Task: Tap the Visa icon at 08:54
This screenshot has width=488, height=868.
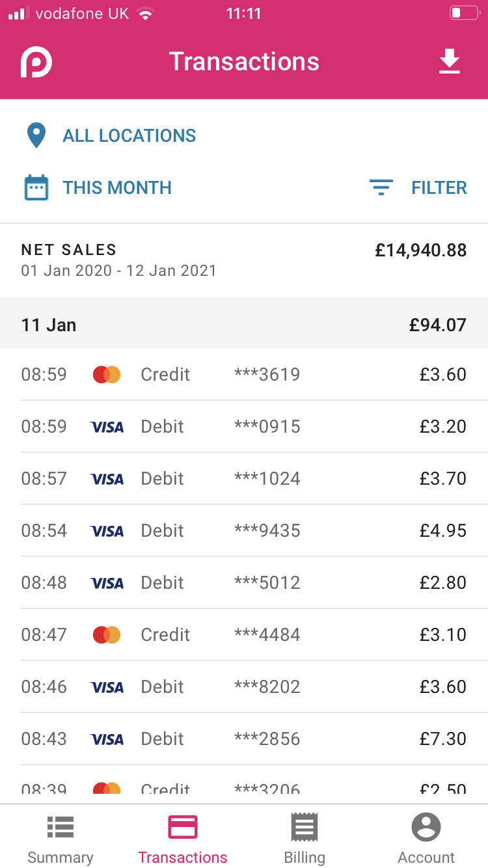Action: click(x=107, y=531)
